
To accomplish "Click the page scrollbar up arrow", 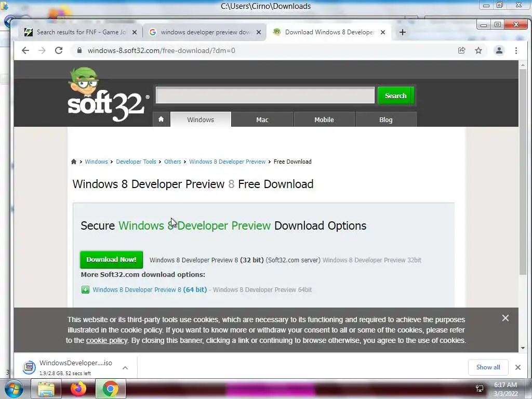I will pyautogui.click(x=523, y=64).
